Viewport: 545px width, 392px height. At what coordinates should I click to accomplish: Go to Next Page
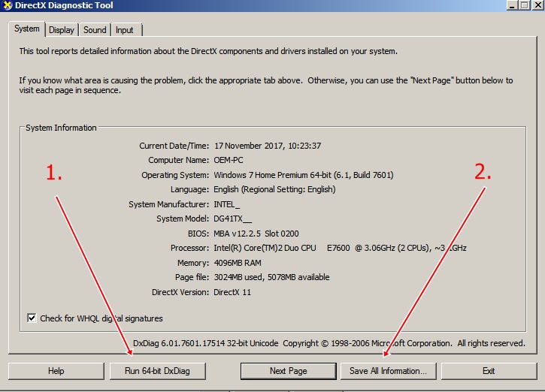(288, 371)
